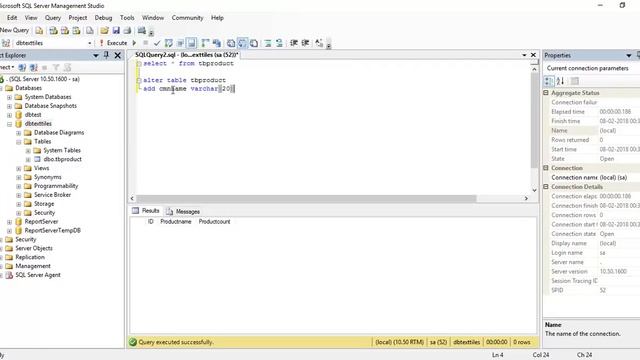The width and height of the screenshot is (640, 360).
Task: Click the Execute button in toolbar
Action: 113,43
